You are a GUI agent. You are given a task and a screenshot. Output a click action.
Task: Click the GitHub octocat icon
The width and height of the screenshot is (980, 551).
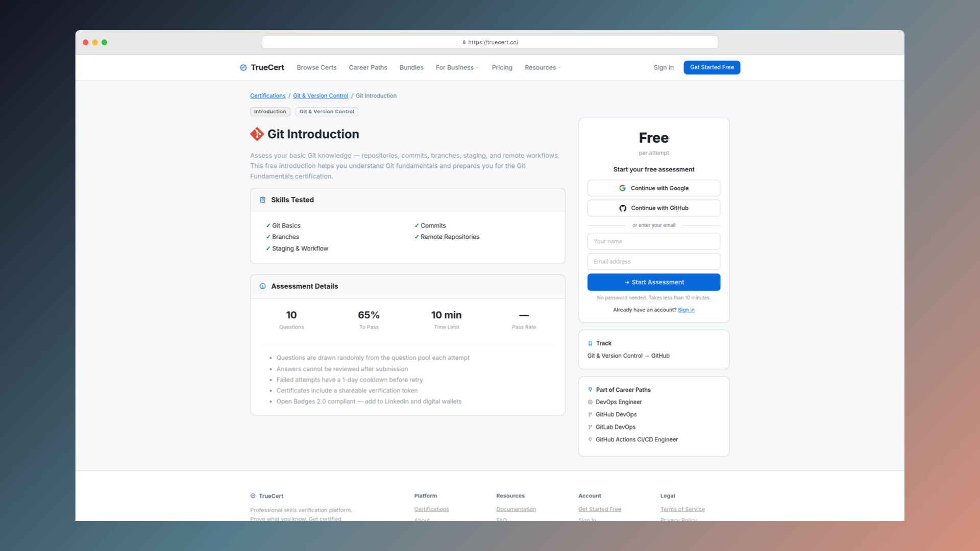tap(623, 208)
